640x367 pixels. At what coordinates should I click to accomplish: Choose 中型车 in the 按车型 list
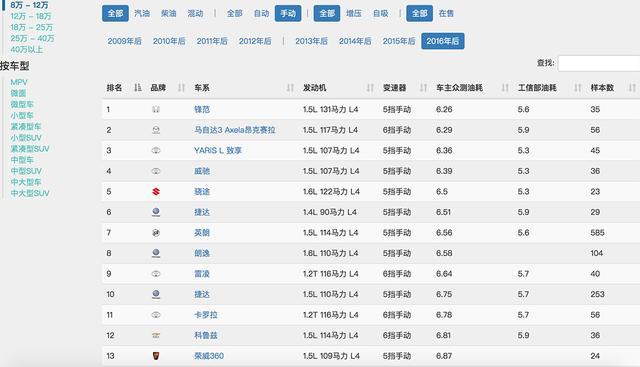22,160
